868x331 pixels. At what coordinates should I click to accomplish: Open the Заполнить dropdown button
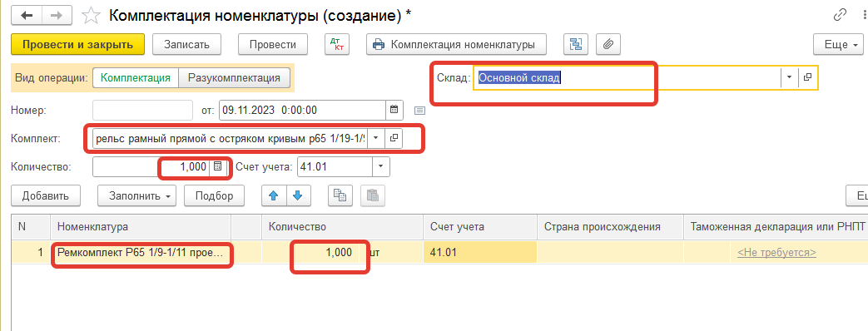click(136, 195)
